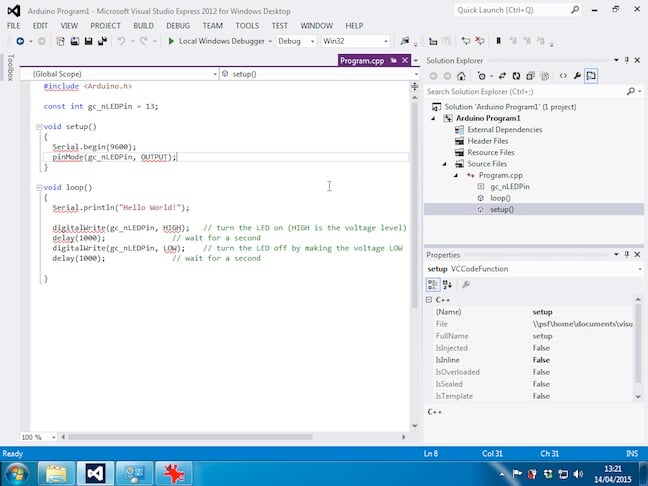Click the New Project toolbar icon
Screen dimensions: 648x486
(60, 41)
